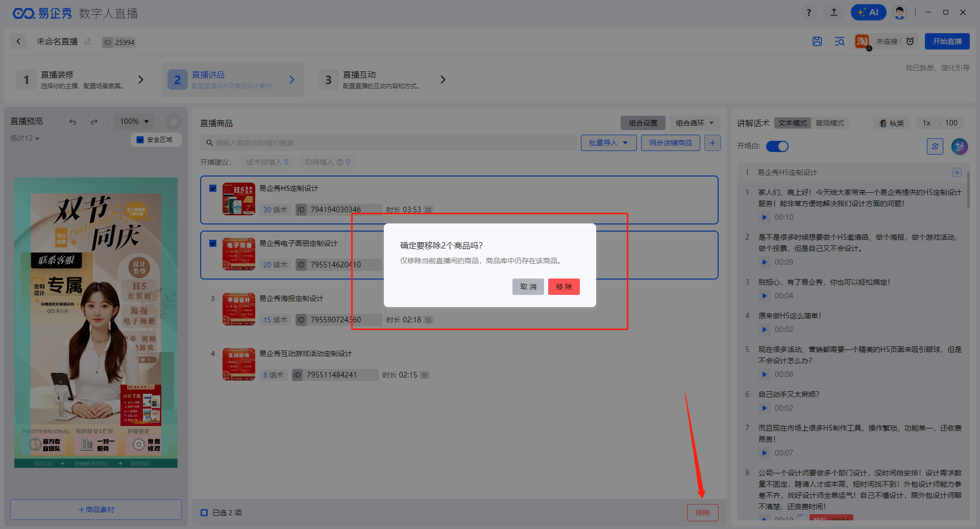This screenshot has height=529, width=980.
Task: Click the upload icon in title bar
Action: 834,12
